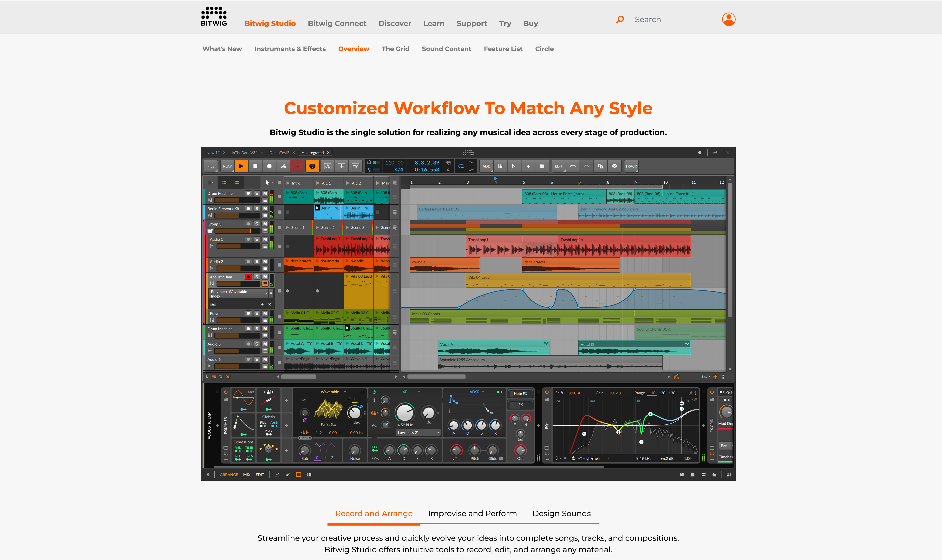
Task: Click the Record transport button
Action: [269, 166]
